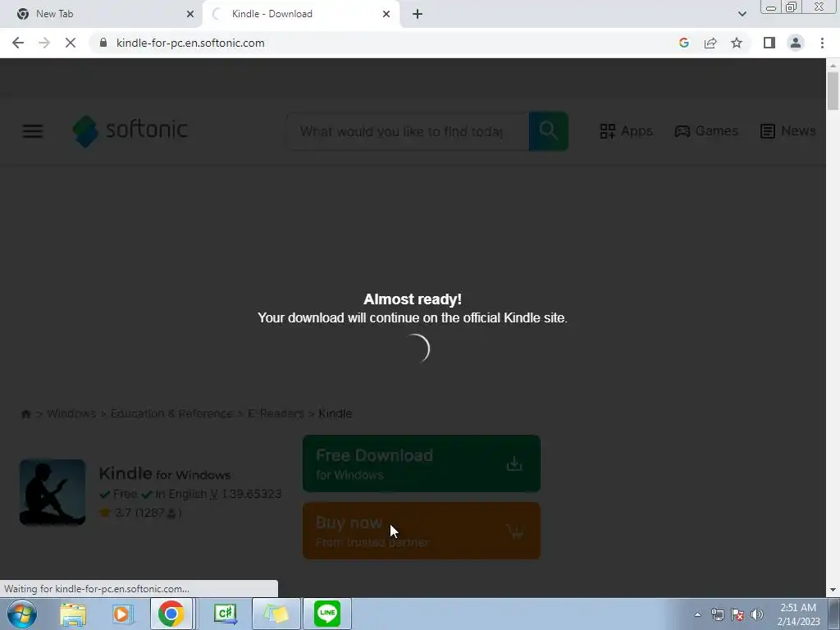Go forward in browser history
Viewport: 840px width, 630px height.
pos(44,43)
